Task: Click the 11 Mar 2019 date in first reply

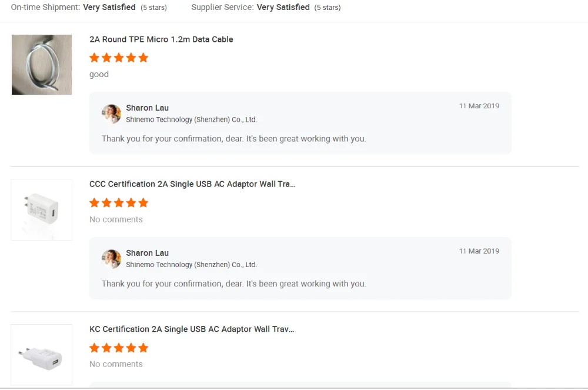Action: click(479, 106)
